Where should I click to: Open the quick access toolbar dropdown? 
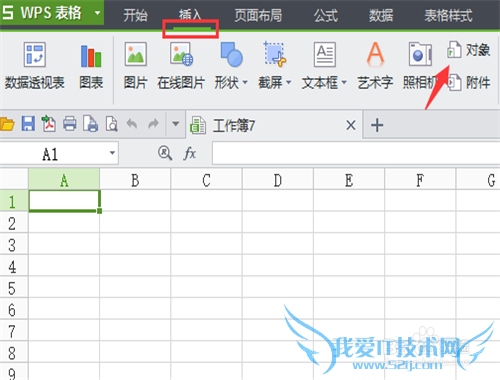pos(176,124)
